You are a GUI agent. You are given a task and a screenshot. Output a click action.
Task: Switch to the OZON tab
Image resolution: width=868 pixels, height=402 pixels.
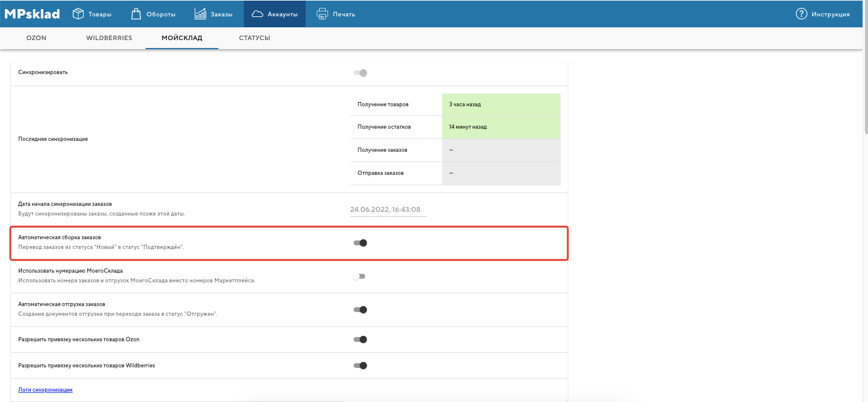click(x=36, y=38)
